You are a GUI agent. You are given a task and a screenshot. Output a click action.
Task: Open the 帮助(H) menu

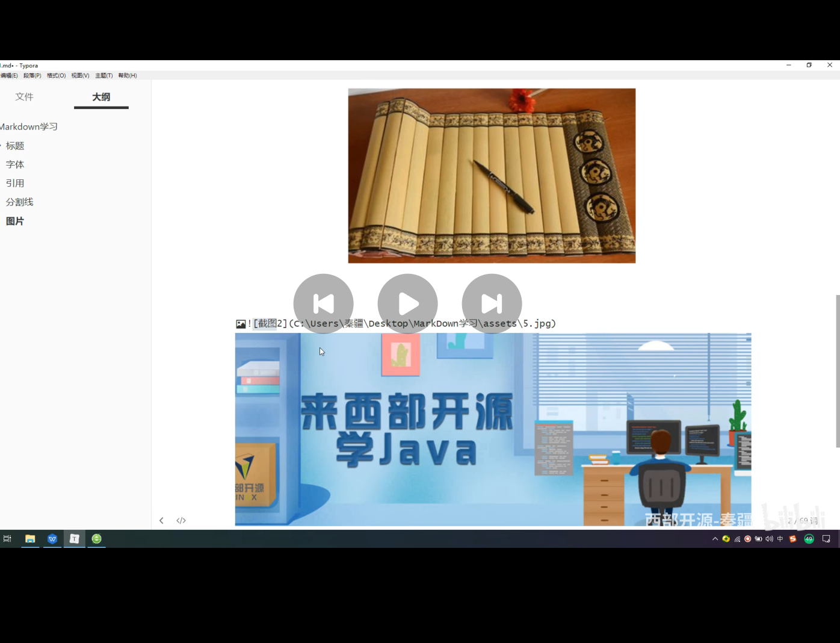(128, 76)
